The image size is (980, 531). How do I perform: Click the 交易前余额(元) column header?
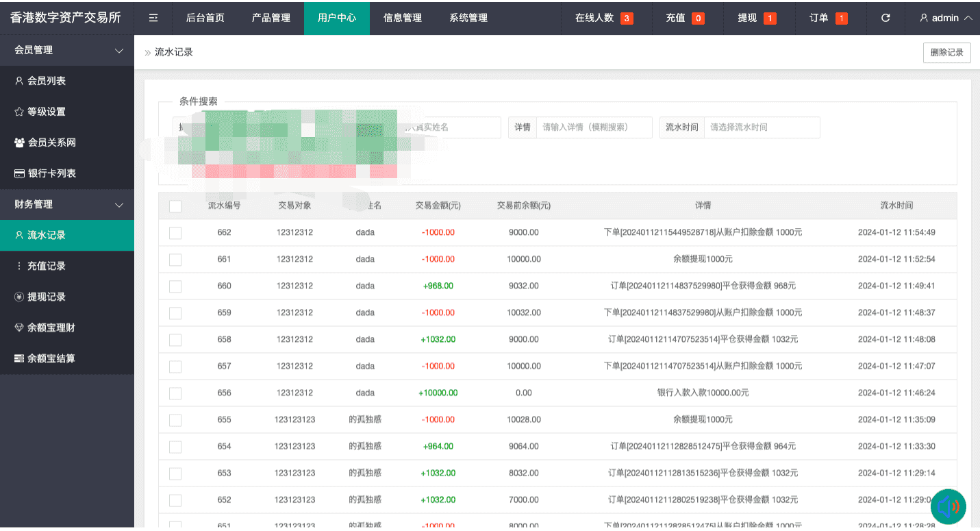[523, 206]
